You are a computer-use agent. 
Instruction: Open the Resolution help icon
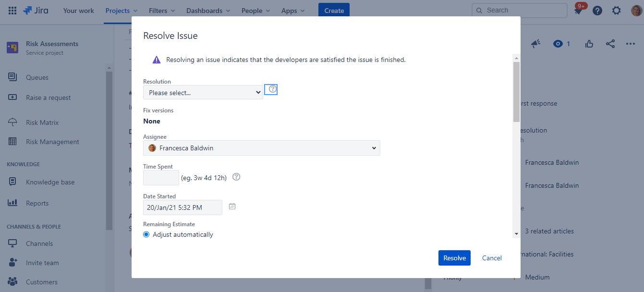[273, 89]
